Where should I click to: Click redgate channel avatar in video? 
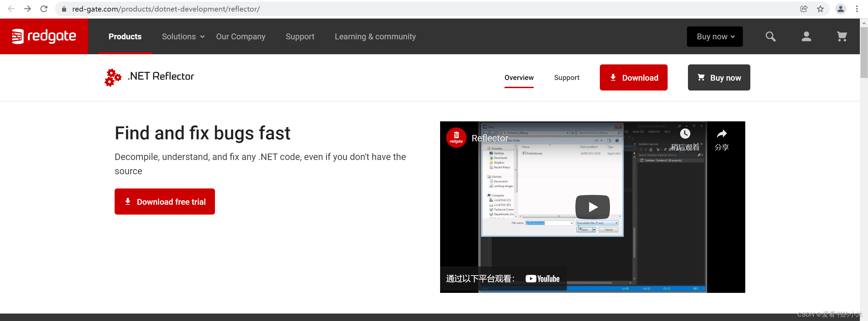[456, 137]
